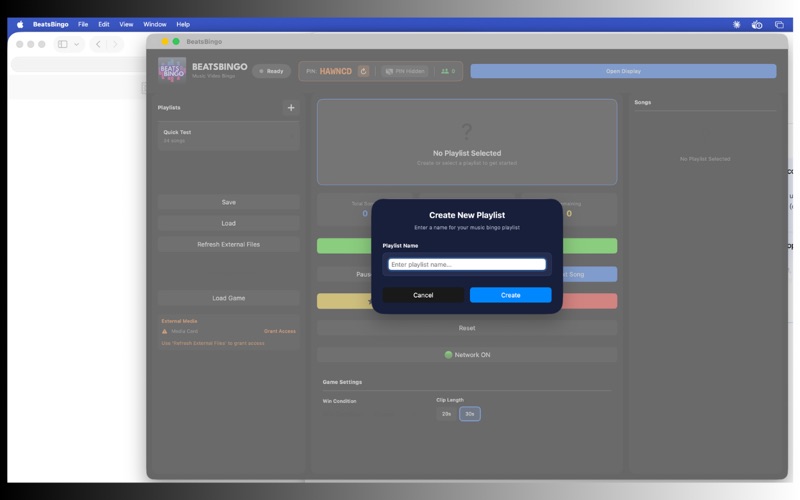Image resolution: width=800 pixels, height=500 pixels.
Task: Open the BeatsBingo app menu
Action: click(51, 24)
